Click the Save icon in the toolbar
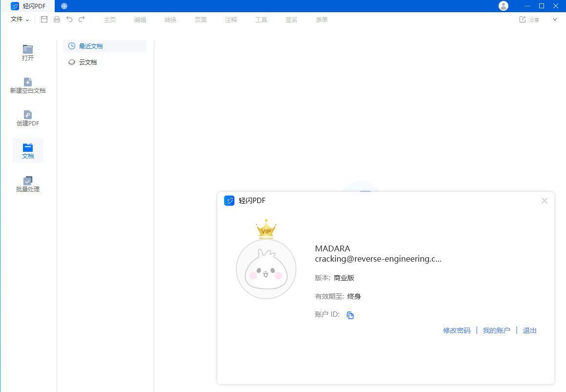 coord(44,20)
